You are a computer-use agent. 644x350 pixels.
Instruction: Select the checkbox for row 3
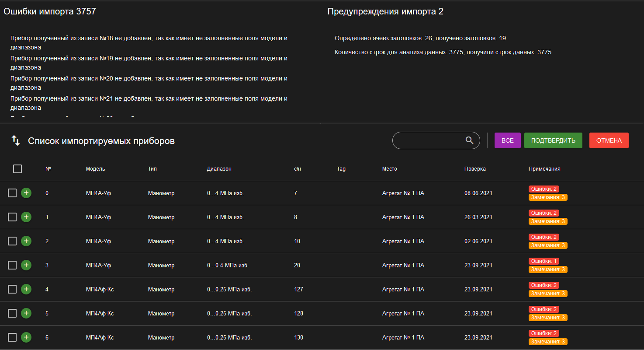coord(12,265)
